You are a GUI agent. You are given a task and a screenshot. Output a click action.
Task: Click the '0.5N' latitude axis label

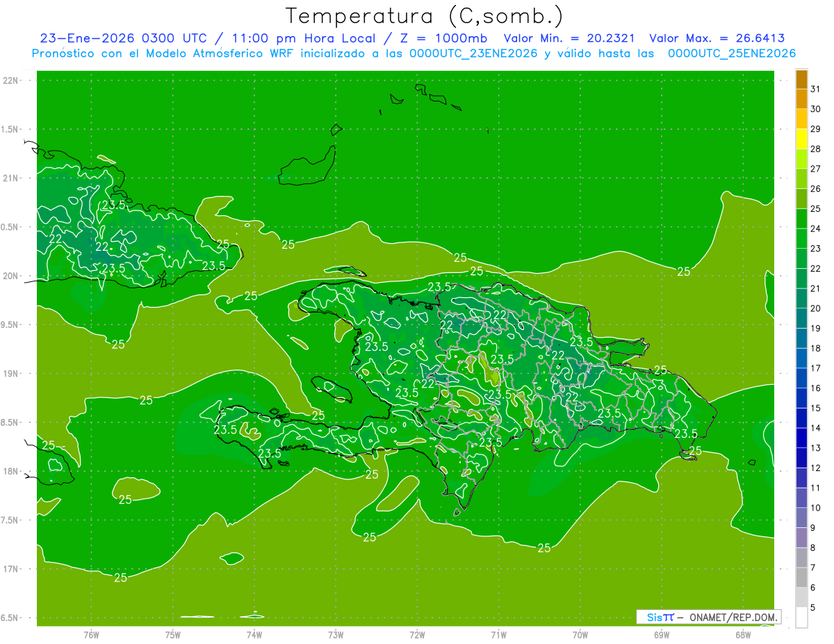click(x=9, y=226)
